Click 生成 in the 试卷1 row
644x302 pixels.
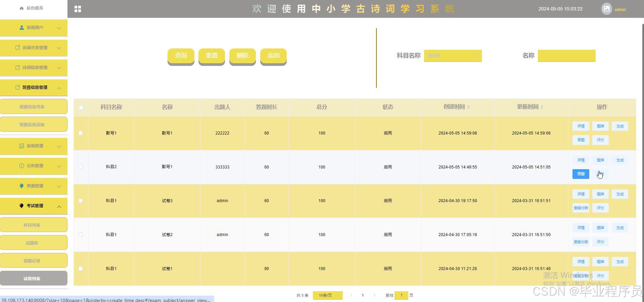(620, 262)
